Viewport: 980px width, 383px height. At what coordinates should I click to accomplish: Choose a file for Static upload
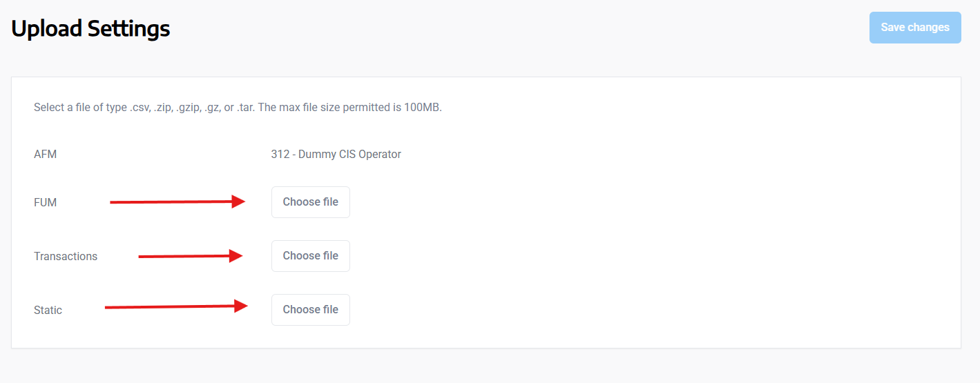click(311, 310)
